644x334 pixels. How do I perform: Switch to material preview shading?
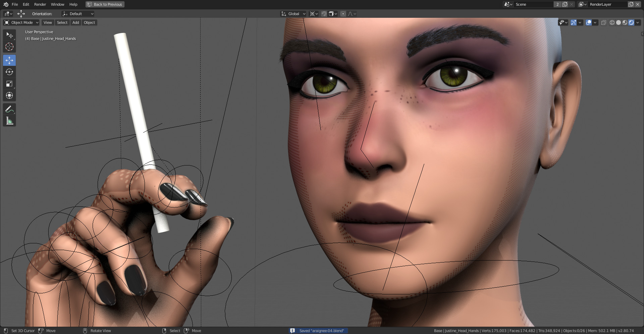(x=625, y=22)
